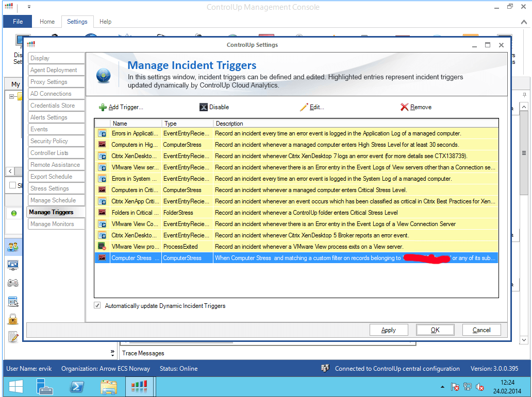
Task: Click the process-exited icon beside 'VMware View pro...'
Action: 102,247
